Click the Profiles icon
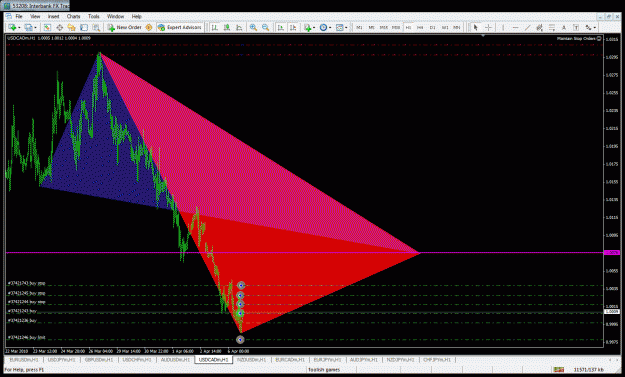This screenshot has height=377, width=625. [28, 27]
